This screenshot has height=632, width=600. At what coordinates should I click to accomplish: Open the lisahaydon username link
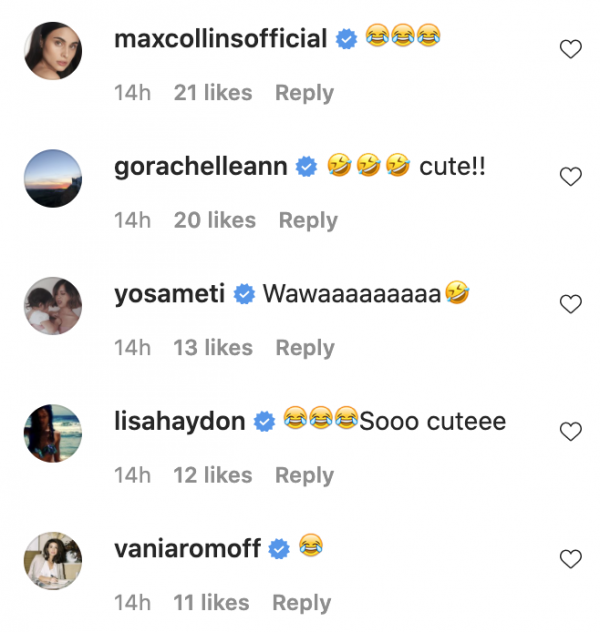180,421
